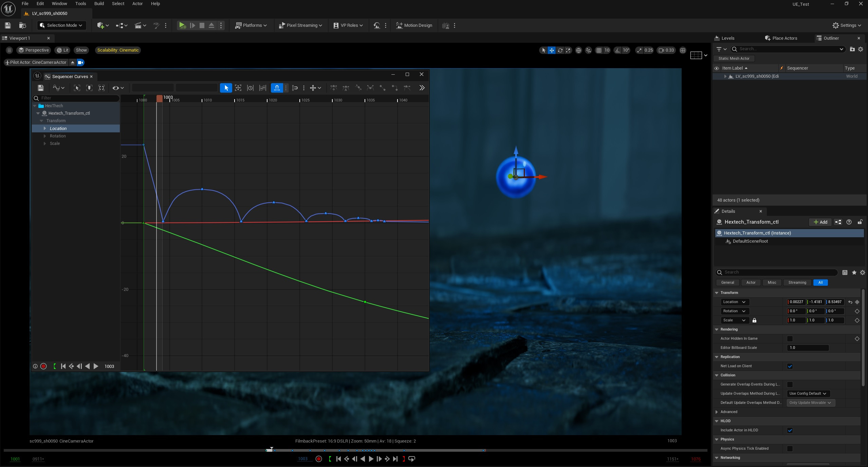Screen dimensions: 868x467
Task: Click Add component button in Details
Action: click(x=820, y=222)
